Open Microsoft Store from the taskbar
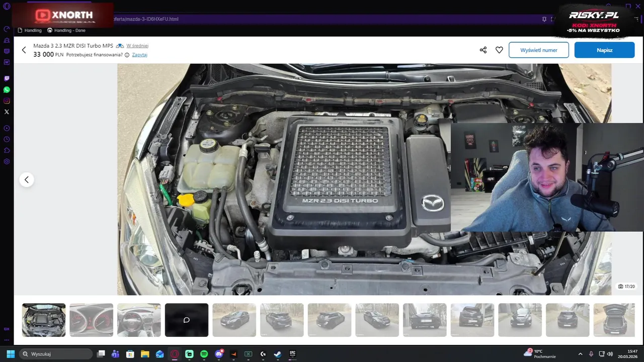Viewport: 644px width, 362px height. [130, 354]
